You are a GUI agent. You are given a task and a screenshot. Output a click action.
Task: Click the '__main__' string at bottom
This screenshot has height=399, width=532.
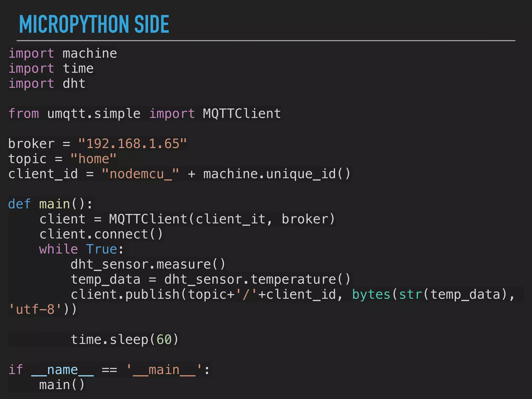tap(164, 370)
